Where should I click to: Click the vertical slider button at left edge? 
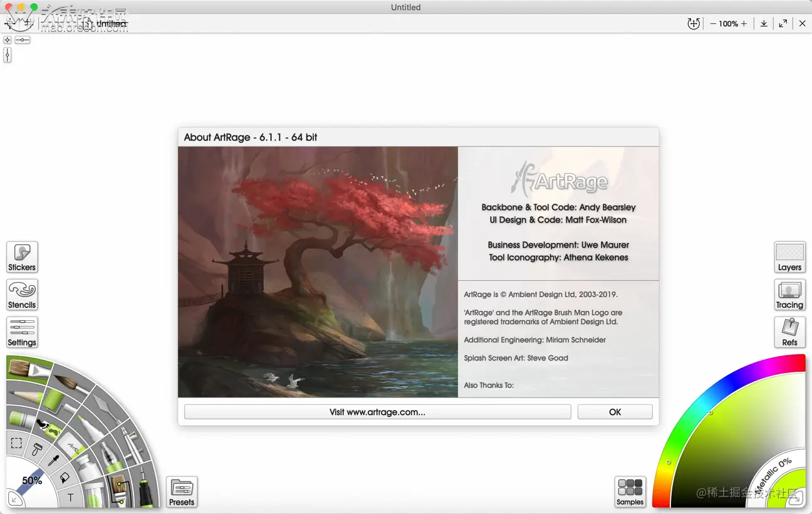[x=8, y=55]
